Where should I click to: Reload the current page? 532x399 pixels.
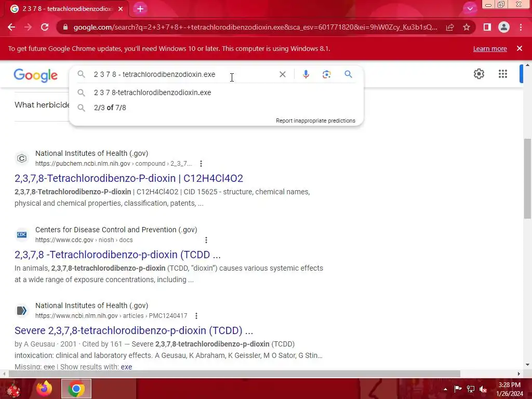[x=45, y=27]
